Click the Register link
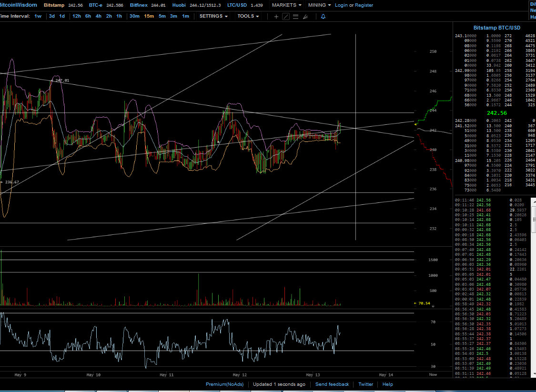 tap(364, 5)
